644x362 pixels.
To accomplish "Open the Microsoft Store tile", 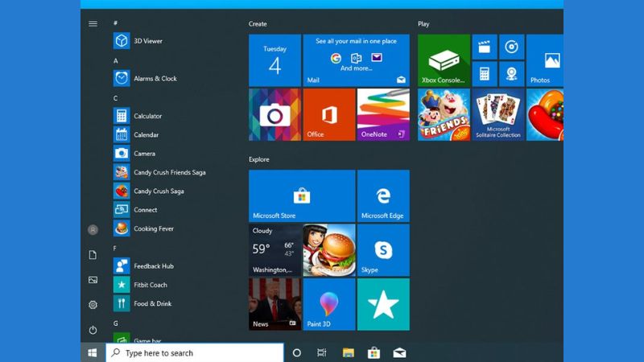I will click(302, 195).
